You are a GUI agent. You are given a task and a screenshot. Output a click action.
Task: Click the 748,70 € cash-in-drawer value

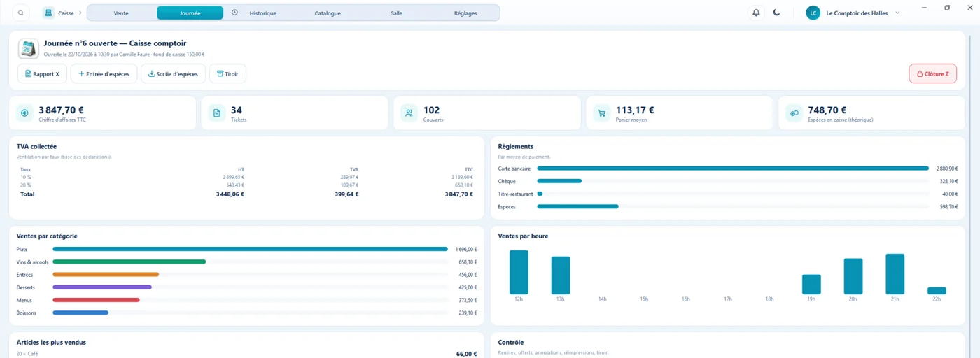coord(827,110)
